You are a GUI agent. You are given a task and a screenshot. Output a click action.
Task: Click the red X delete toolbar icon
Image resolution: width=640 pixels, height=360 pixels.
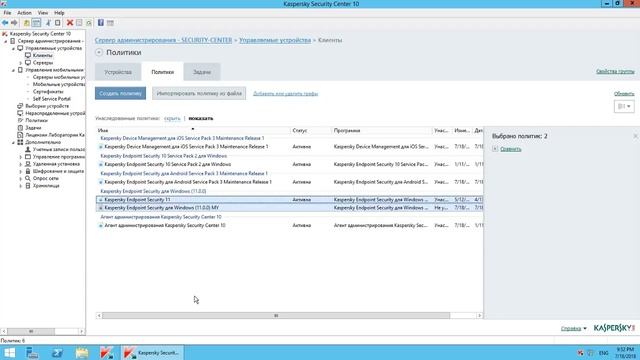[x=70, y=23]
